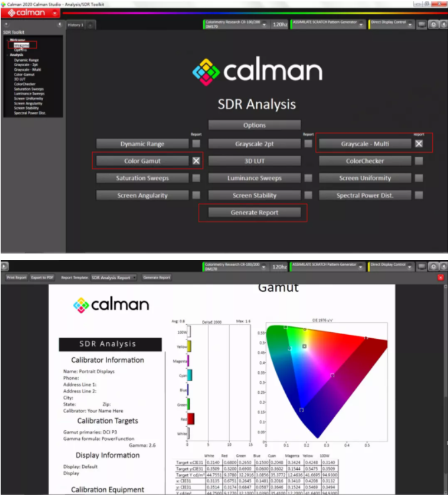This screenshot has width=448, height=495.
Task: Enable report checkbox for Screen Stability
Action: (x=308, y=195)
